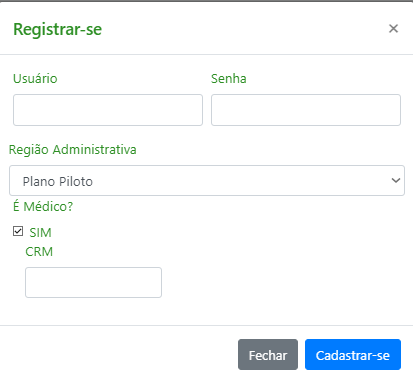Click the Senha label

229,79
